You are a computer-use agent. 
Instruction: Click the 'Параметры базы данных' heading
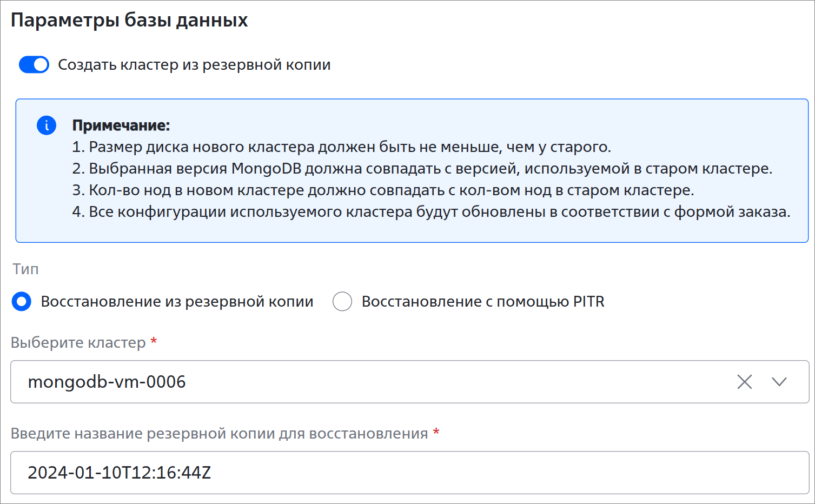[129, 20]
